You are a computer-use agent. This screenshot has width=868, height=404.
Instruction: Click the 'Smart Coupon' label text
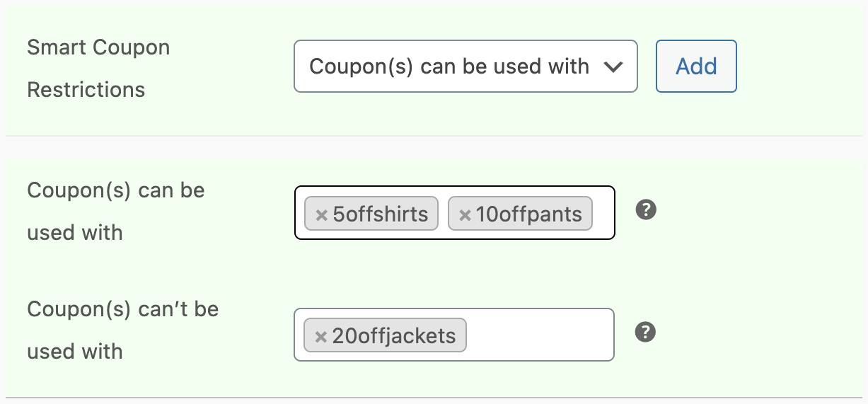click(x=98, y=48)
